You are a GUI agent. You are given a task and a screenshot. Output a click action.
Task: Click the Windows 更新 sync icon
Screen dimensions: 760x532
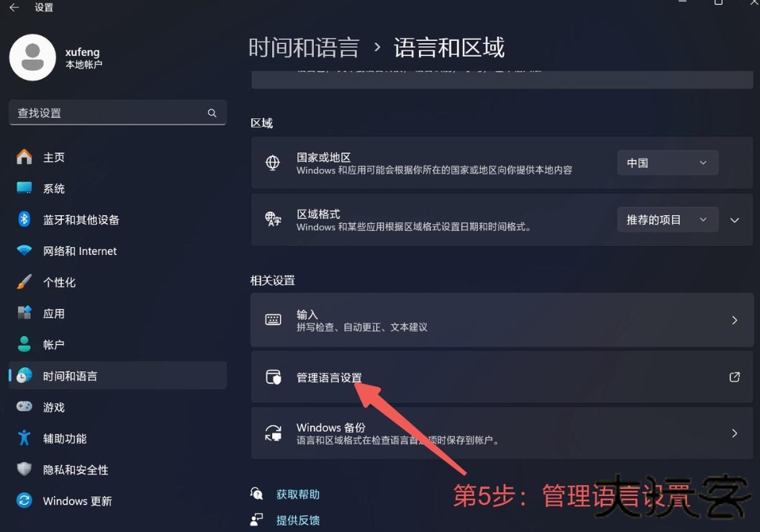(24, 500)
